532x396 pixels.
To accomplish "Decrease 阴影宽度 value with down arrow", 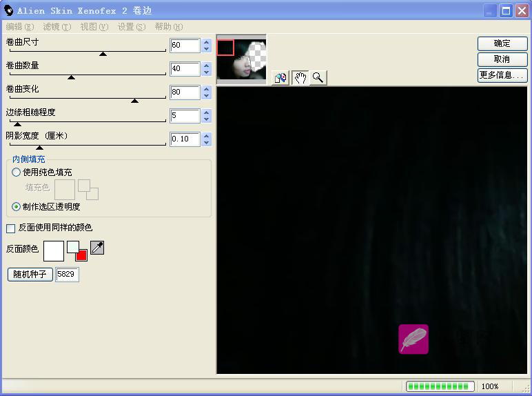I will coord(206,142).
